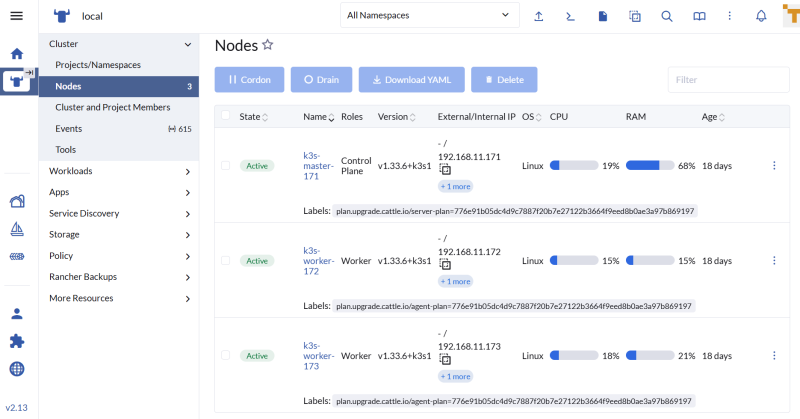
Task: Open row actions for k3s-master-171
Action: (x=774, y=165)
